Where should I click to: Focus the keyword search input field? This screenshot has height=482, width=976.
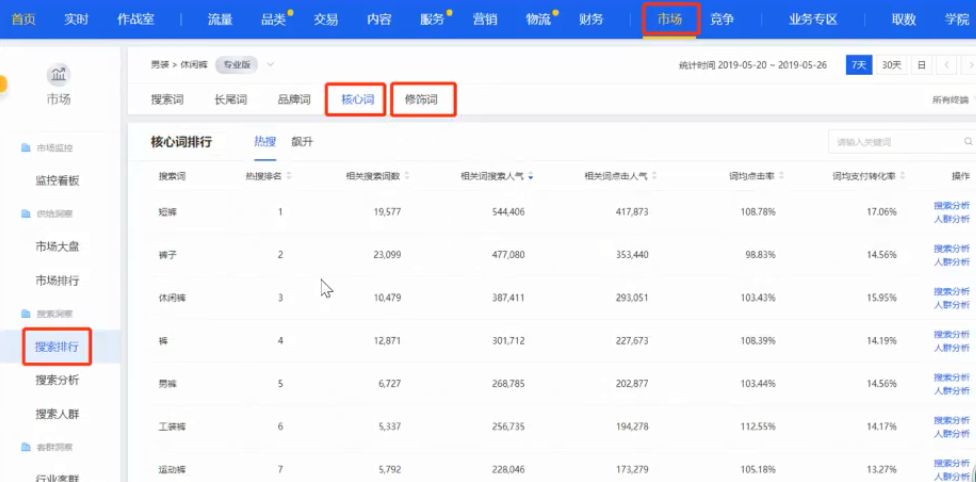tap(896, 141)
